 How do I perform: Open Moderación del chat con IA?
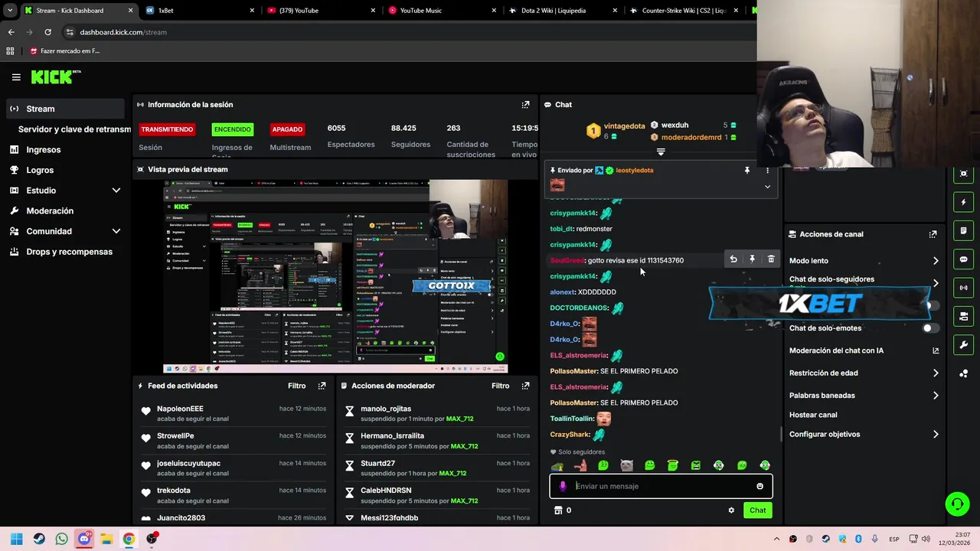coord(864,350)
